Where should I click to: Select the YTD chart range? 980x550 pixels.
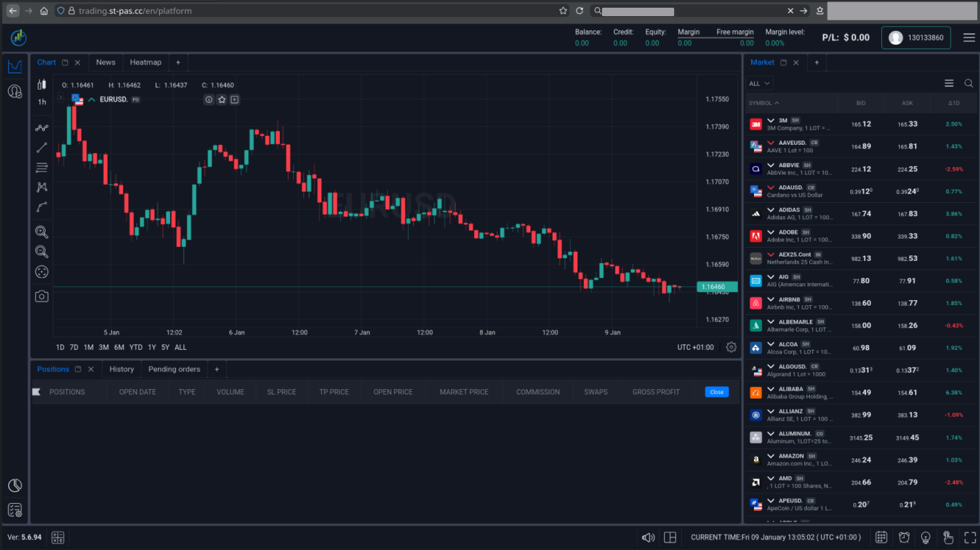(136, 347)
